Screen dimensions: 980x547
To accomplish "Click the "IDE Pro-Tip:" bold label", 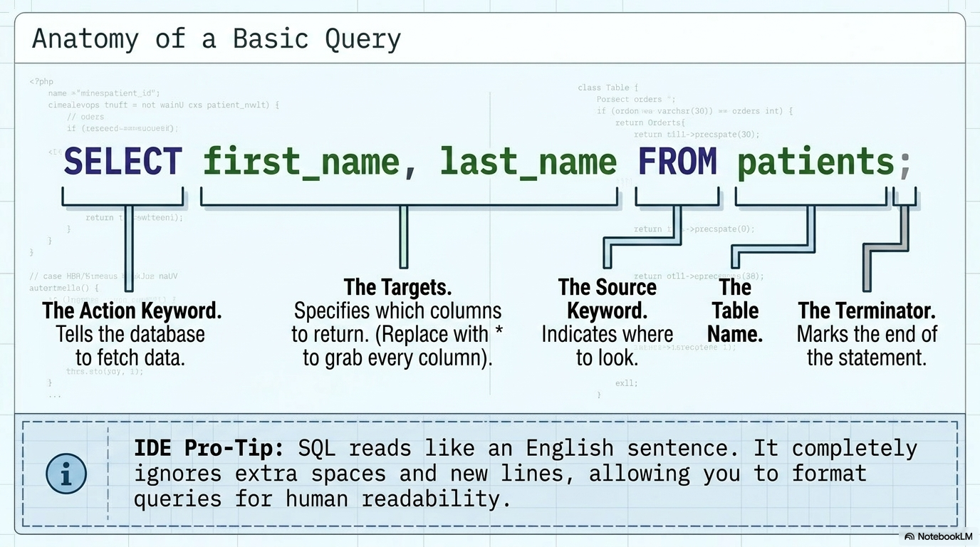I will point(209,449).
